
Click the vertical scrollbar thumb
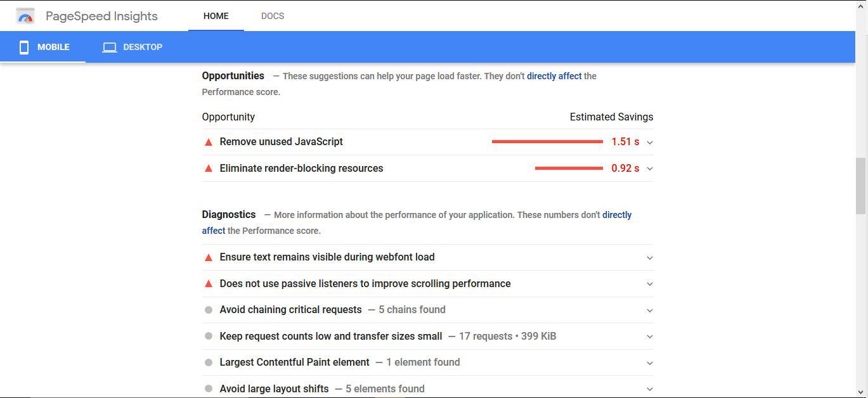click(x=861, y=186)
